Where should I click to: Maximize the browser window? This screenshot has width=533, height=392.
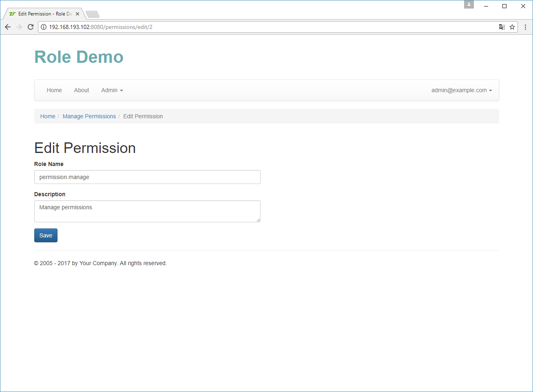point(504,6)
